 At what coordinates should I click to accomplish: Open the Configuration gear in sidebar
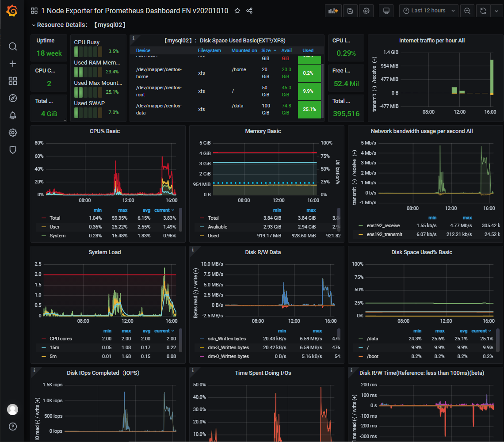point(13,133)
